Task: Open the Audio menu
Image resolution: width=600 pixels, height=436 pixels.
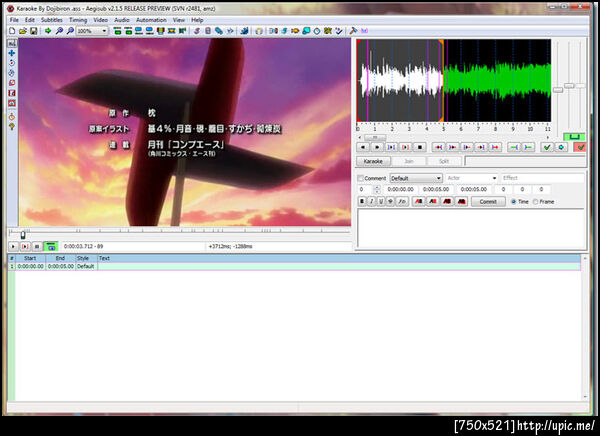Action: 122,20
